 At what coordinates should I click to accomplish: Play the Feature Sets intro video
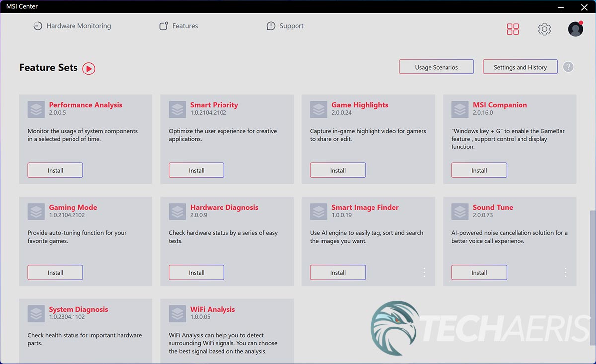tap(89, 69)
